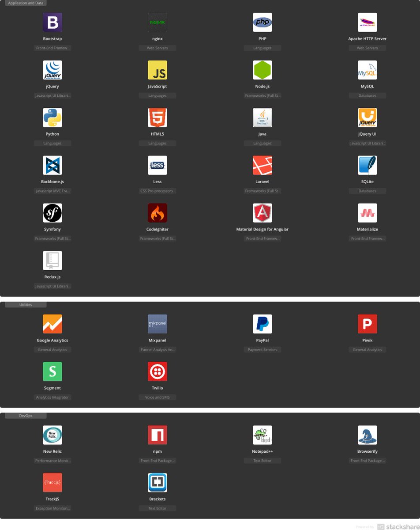Open the Notepad++ icon

click(262, 435)
